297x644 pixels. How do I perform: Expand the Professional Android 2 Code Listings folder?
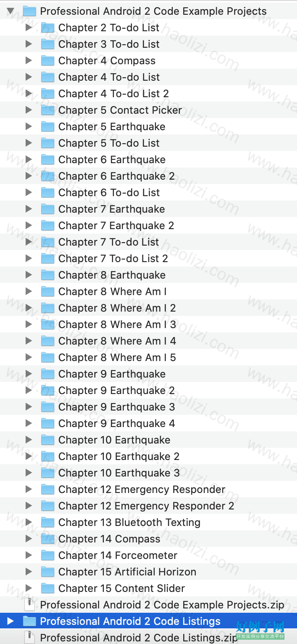10,621
